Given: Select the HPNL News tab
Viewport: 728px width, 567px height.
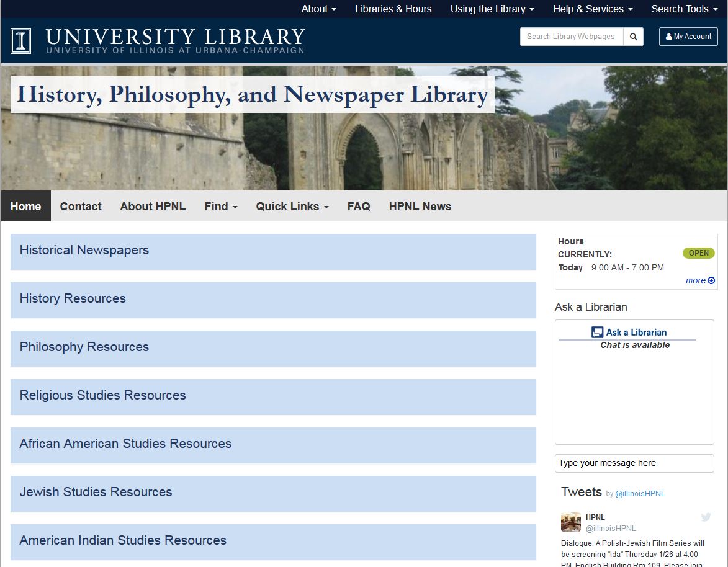Looking at the screenshot, I should (420, 207).
